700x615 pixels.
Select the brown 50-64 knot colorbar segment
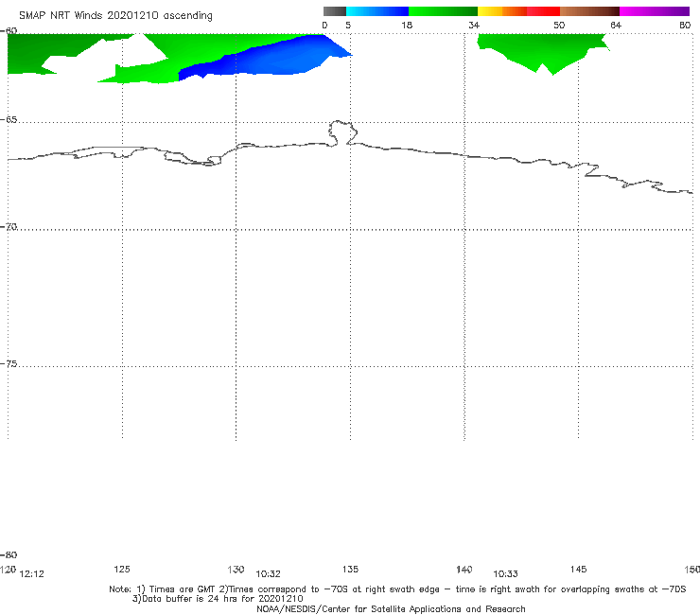(589, 11)
